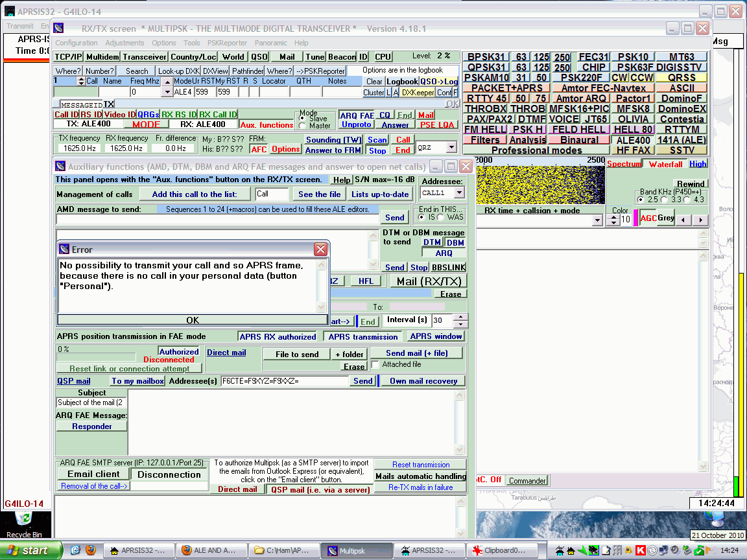This screenshot has width=747, height=560.
Task: Launch Firefox from quick launch bar
Action: [91, 550]
